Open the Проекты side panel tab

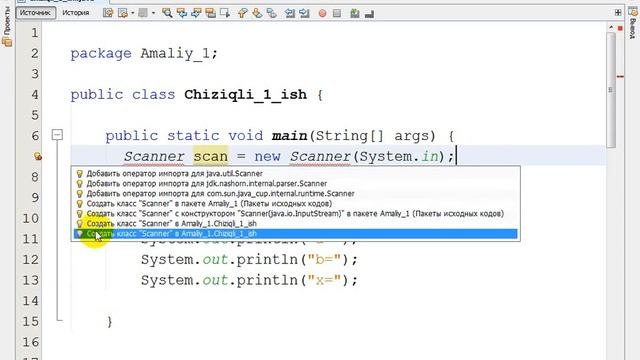coord(7,27)
